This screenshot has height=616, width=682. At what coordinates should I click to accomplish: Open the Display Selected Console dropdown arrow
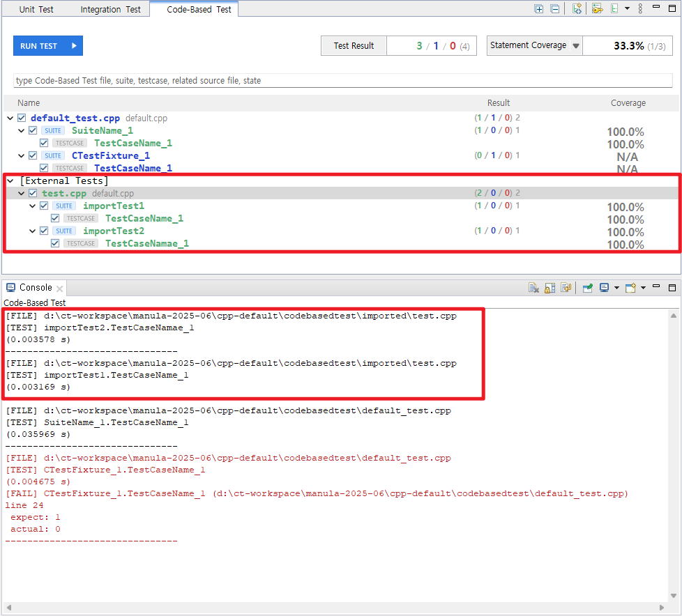click(x=616, y=288)
